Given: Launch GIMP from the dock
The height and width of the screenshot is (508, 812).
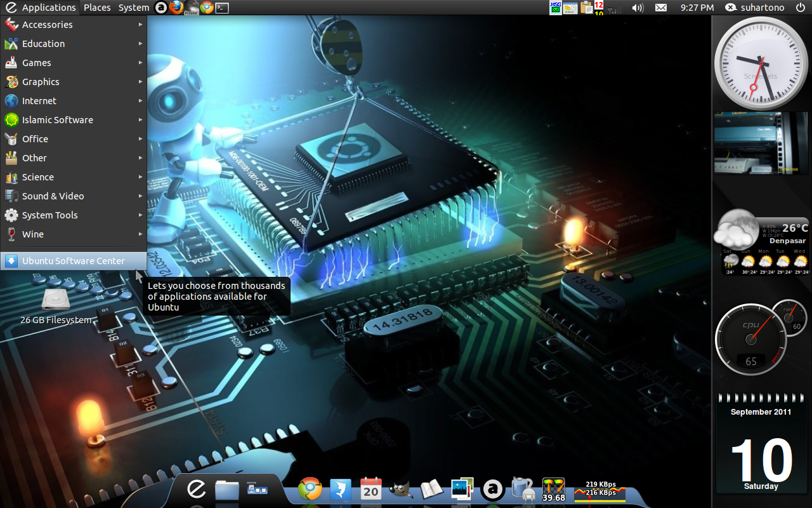Looking at the screenshot, I should (402, 489).
